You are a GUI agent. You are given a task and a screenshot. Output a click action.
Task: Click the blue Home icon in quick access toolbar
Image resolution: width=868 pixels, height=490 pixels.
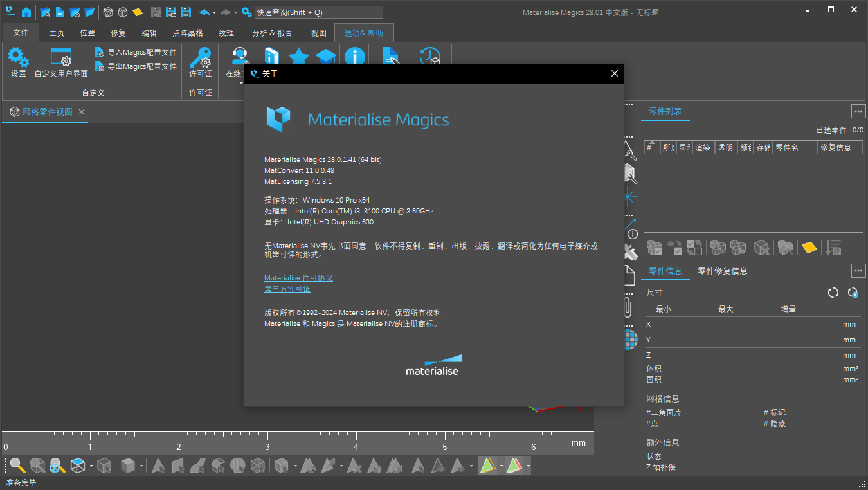pyautogui.click(x=26, y=11)
